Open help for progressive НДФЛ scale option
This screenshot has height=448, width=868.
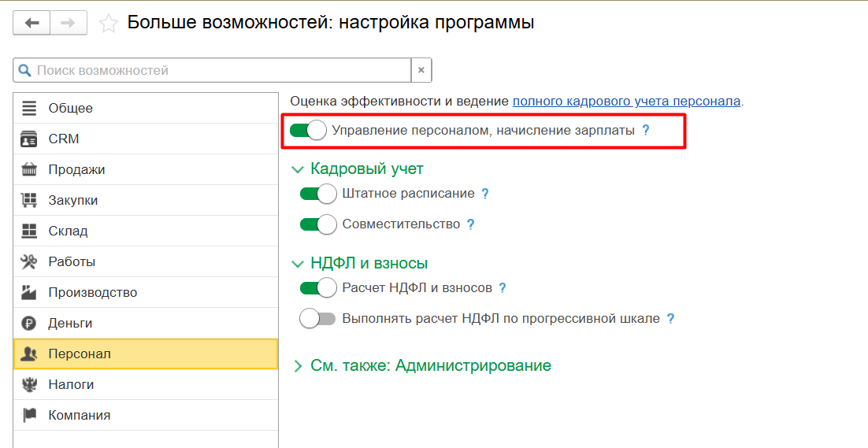pos(670,319)
